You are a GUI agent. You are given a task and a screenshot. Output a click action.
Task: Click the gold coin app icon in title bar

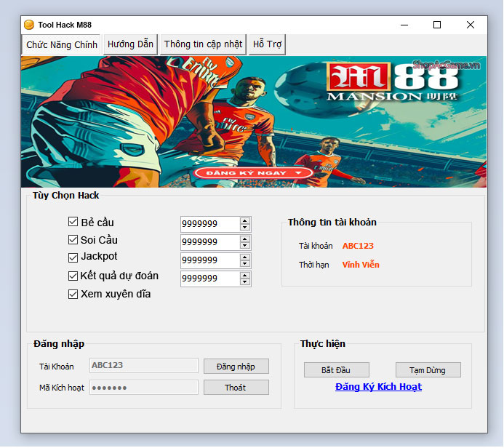pos(29,25)
